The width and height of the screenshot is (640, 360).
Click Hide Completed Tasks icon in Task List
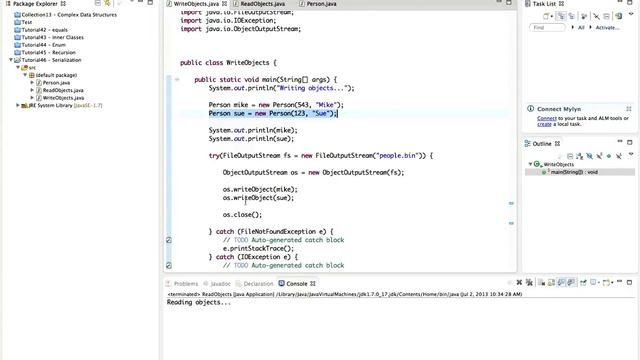[x=596, y=16]
